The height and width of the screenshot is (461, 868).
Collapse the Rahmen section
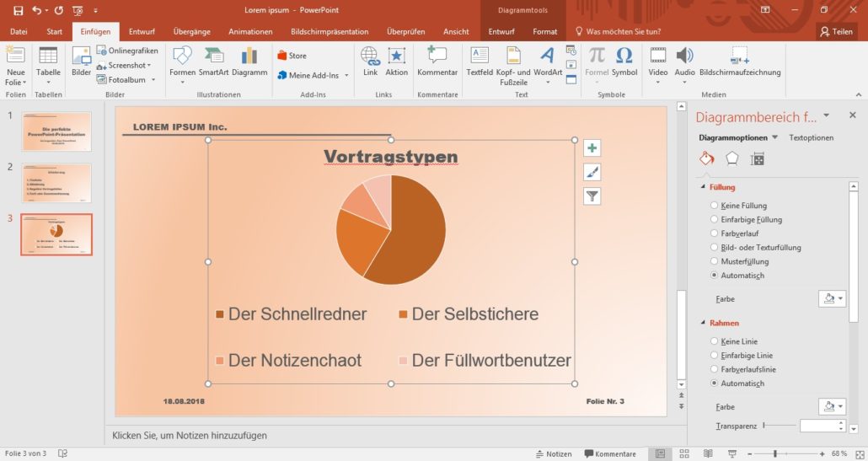pyautogui.click(x=703, y=323)
